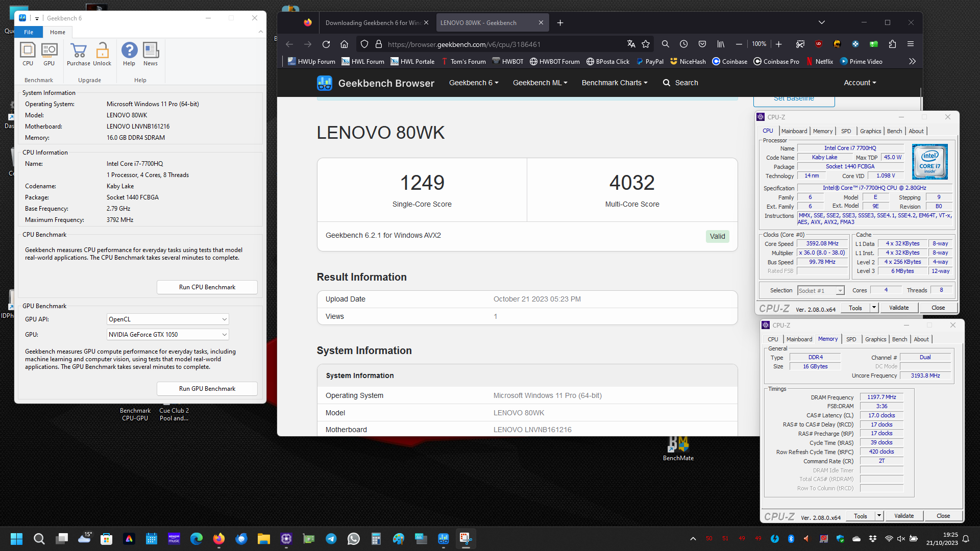Screen dimensions: 980x551
Task: Click Search in Geekbench Browser navbar
Action: pyautogui.click(x=680, y=83)
